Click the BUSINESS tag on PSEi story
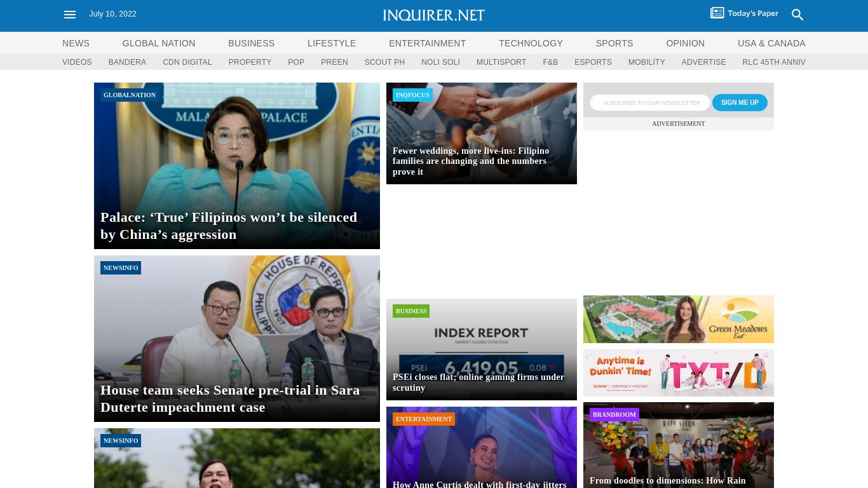The width and height of the screenshot is (868, 488). tap(411, 311)
